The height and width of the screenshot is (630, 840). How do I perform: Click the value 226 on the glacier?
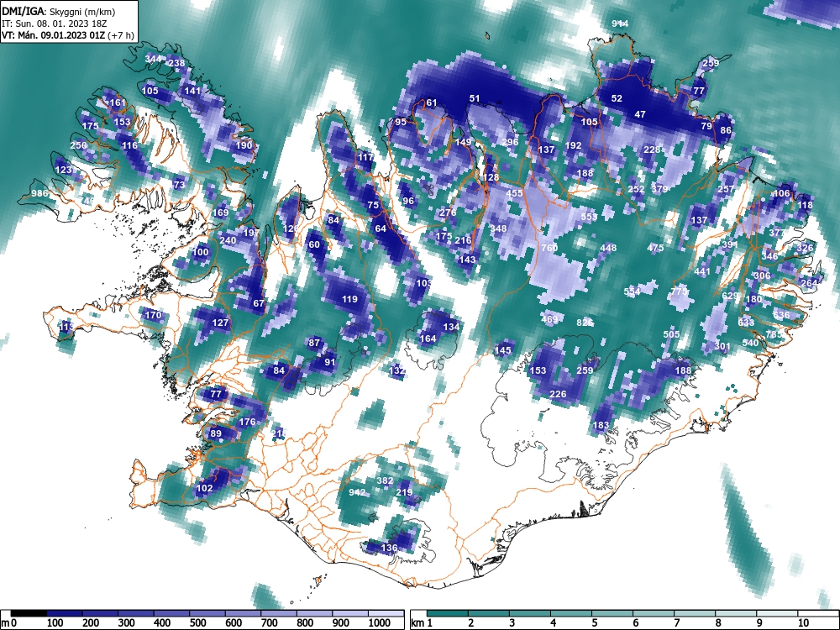coord(558,394)
